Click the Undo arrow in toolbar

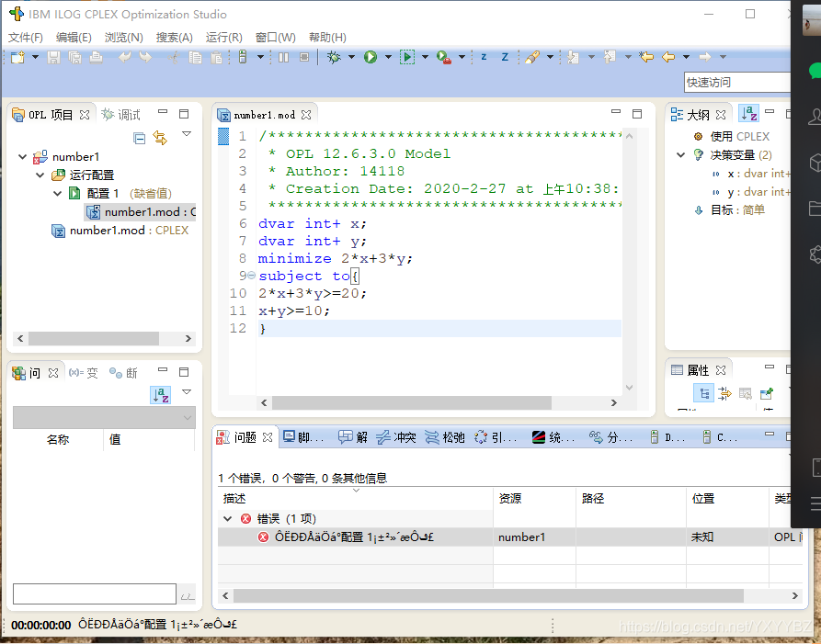(x=125, y=57)
